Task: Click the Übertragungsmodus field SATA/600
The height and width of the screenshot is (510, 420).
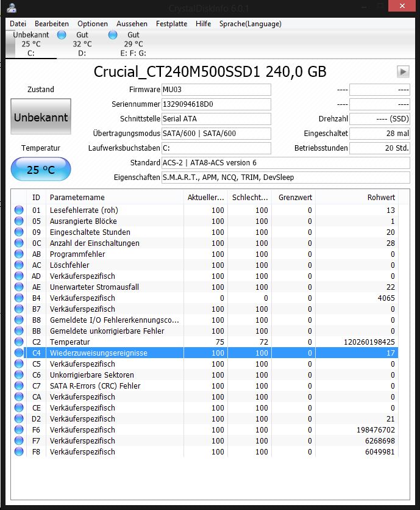Action: (216, 134)
